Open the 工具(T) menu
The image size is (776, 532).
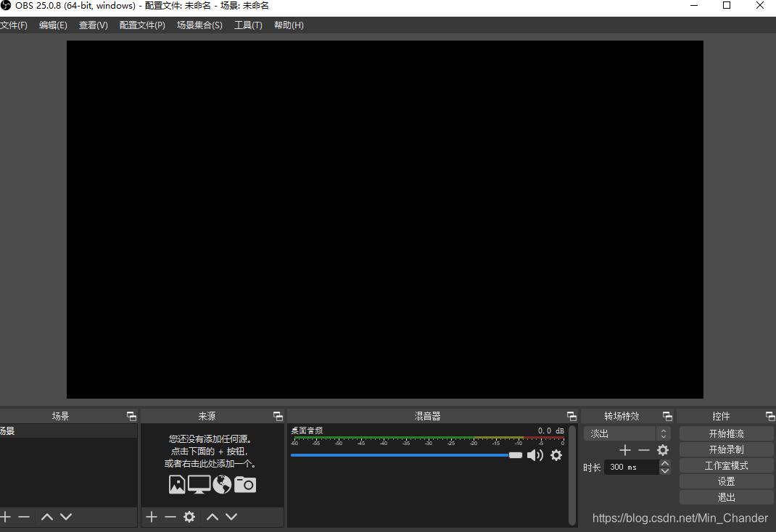coord(248,25)
